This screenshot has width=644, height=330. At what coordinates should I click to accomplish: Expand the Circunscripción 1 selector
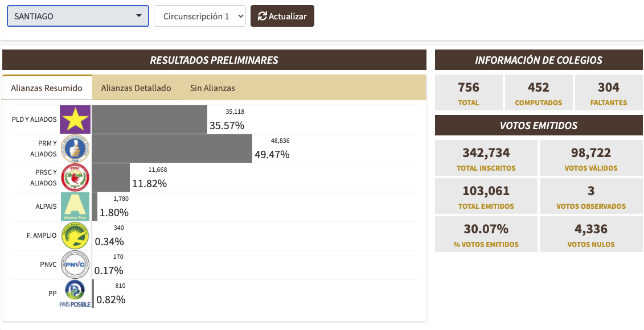coord(199,16)
